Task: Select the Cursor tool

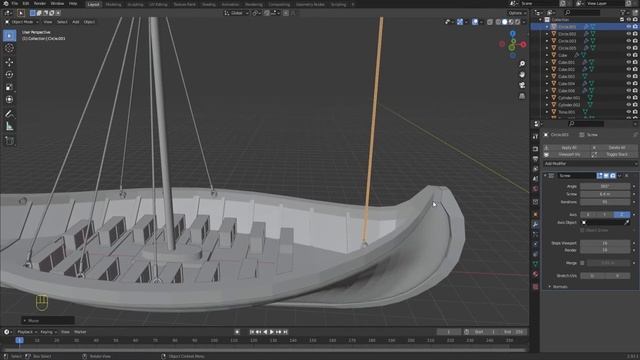Action: click(x=9, y=48)
